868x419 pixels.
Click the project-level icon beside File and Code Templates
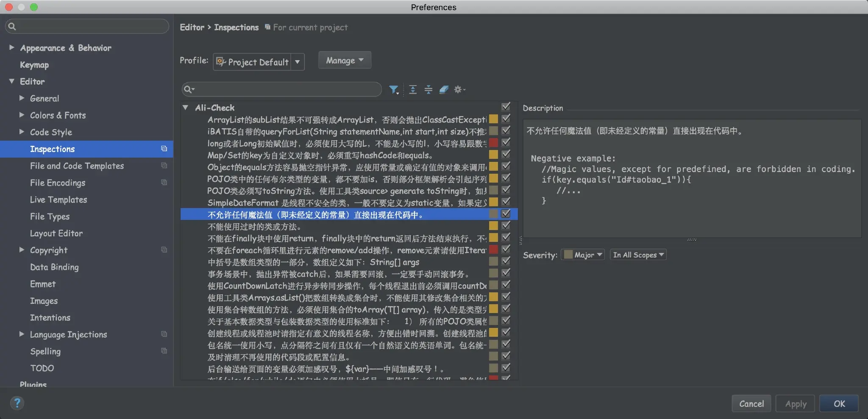164,166
